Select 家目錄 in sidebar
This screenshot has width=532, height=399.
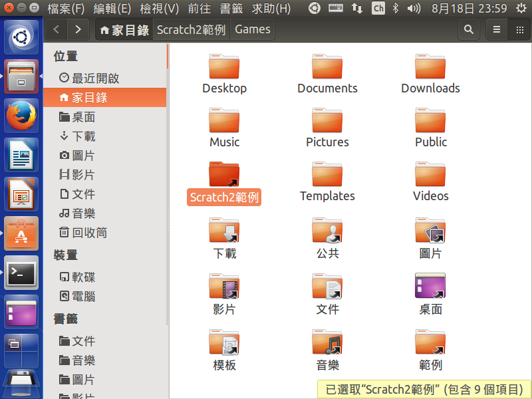[105, 98]
